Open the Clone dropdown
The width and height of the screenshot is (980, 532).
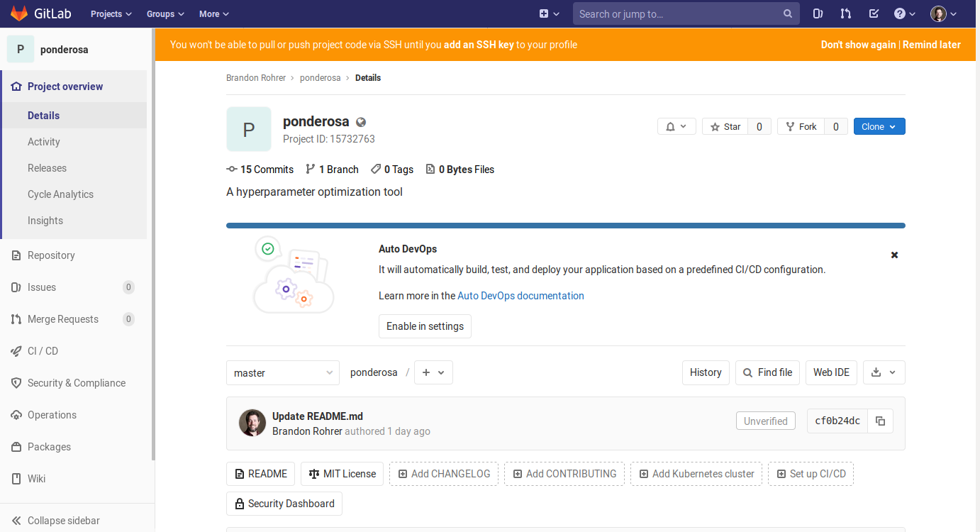(879, 126)
